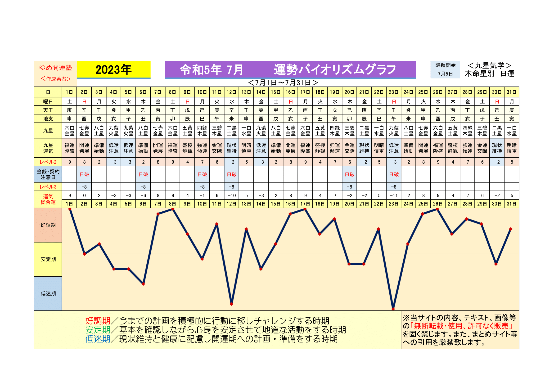Select the 隠遁開始 7月5日 info box

(445, 69)
